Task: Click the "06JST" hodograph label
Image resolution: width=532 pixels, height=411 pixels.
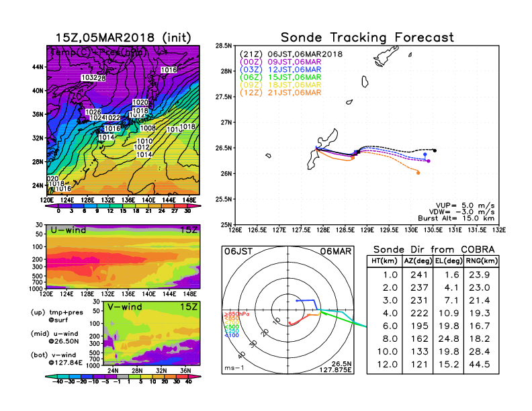Action: point(238,251)
